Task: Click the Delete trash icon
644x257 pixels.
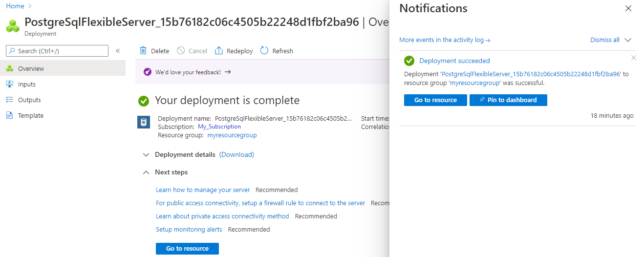Action: click(143, 51)
